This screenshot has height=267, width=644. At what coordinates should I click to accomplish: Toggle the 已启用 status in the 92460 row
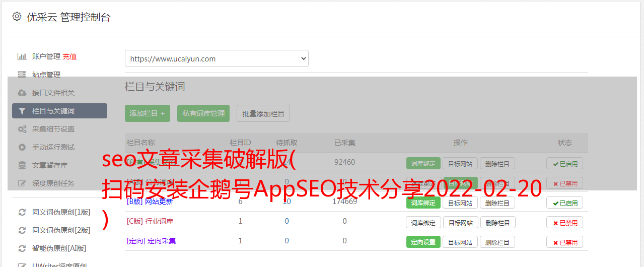[x=565, y=163]
